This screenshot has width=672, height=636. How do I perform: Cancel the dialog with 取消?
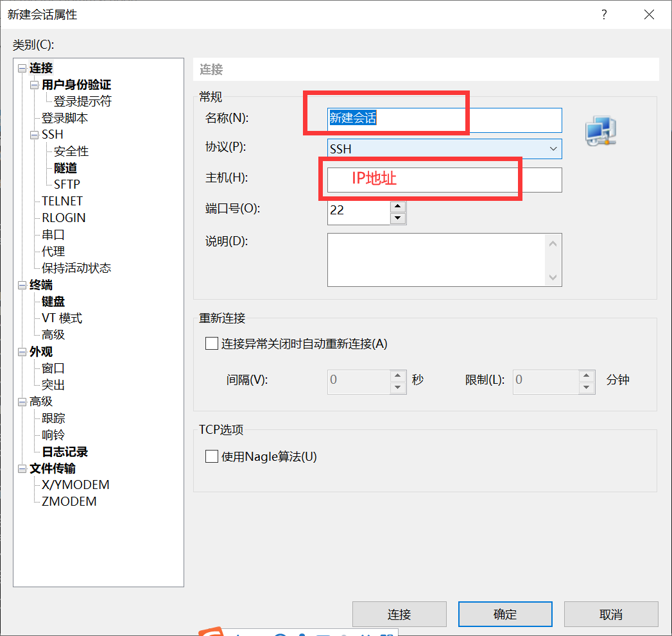[611, 614]
